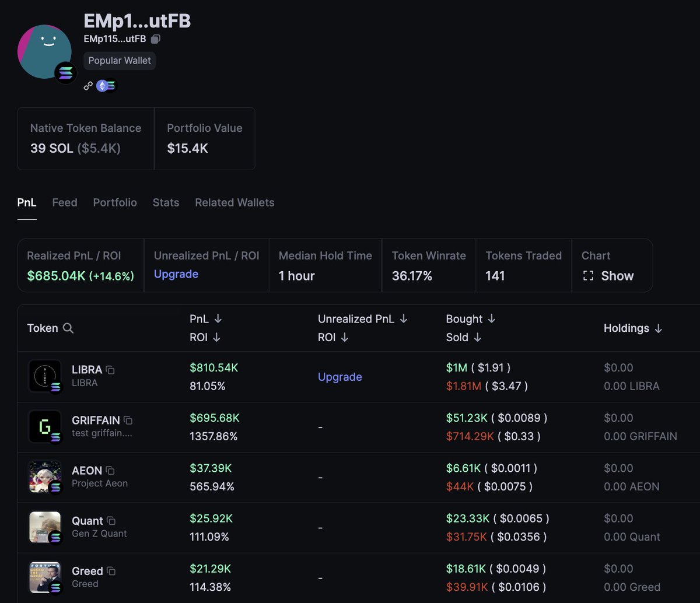Copy the LIBRA token address
700x603 pixels.
pos(110,370)
